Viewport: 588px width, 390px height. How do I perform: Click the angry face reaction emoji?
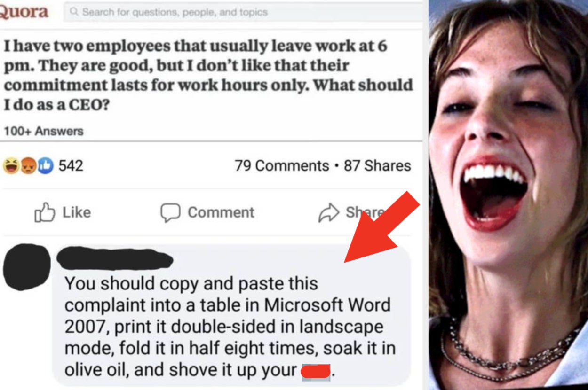pos(28,166)
